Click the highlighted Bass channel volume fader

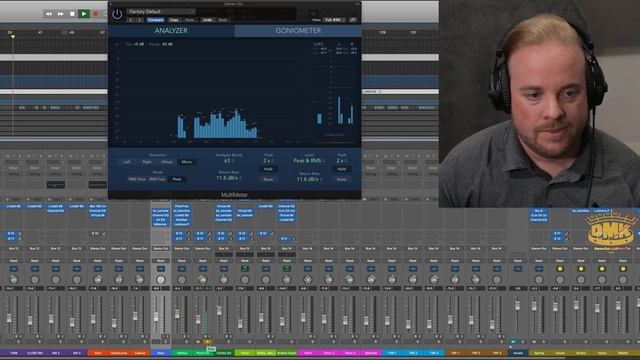click(156, 316)
